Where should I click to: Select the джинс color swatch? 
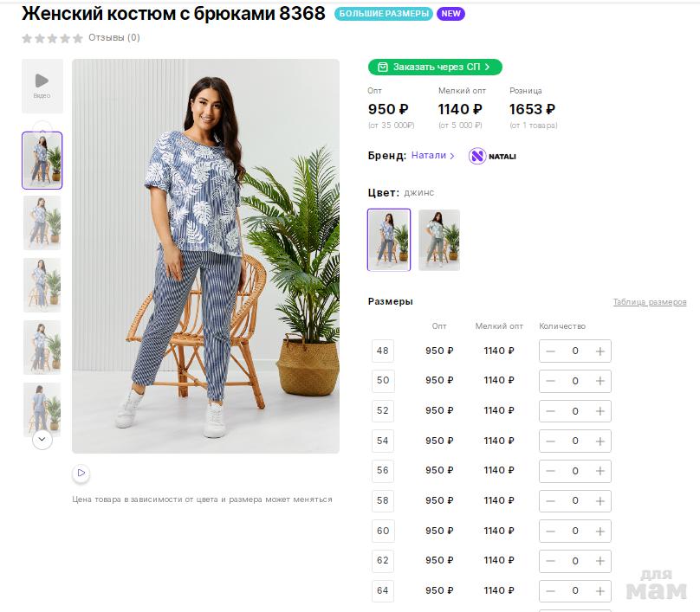(389, 240)
